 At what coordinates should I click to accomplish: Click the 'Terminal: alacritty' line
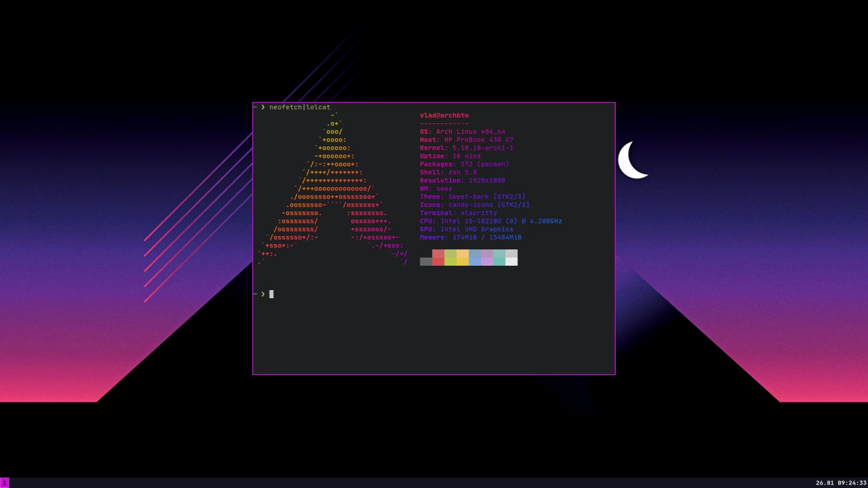coord(458,213)
